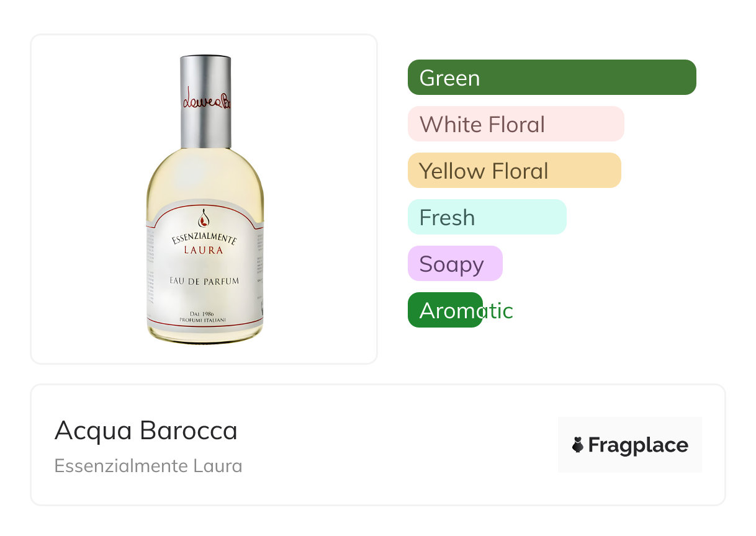Click 'EAU DE PARFUM' text on bottle
This screenshot has height=536, width=756.
(204, 282)
